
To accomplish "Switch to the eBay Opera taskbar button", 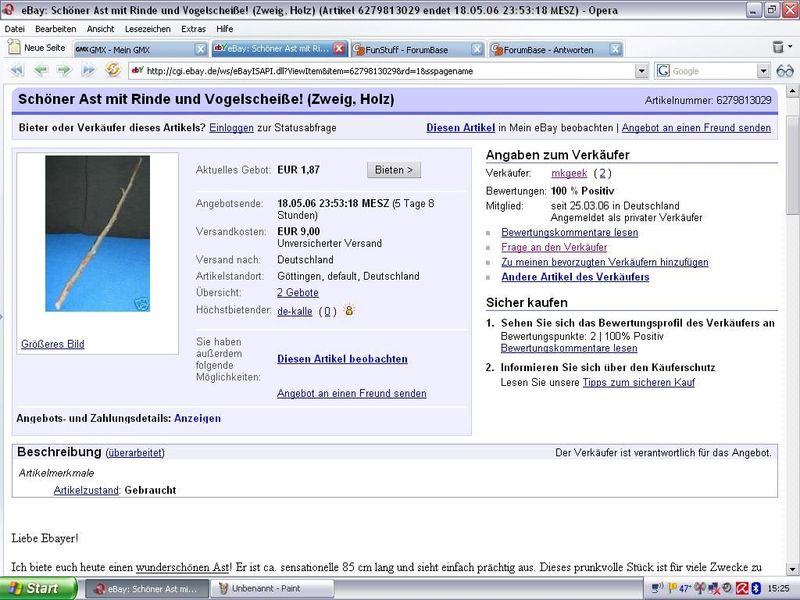I will (147, 589).
